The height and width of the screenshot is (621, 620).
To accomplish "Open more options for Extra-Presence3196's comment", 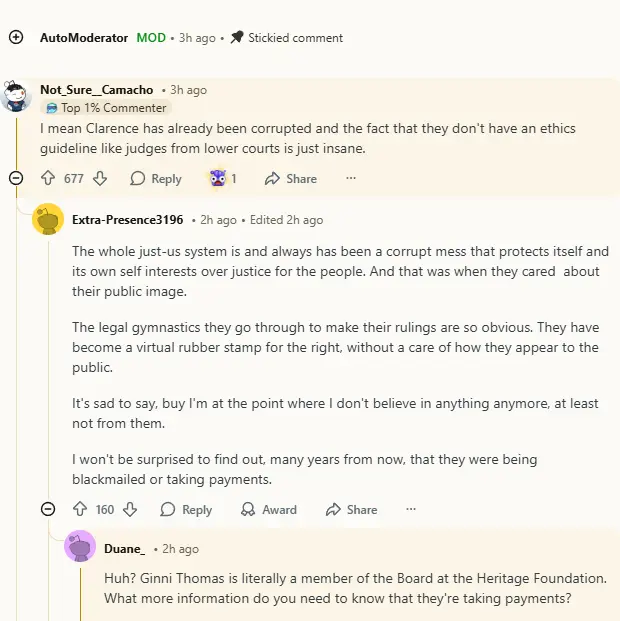I will (x=411, y=509).
